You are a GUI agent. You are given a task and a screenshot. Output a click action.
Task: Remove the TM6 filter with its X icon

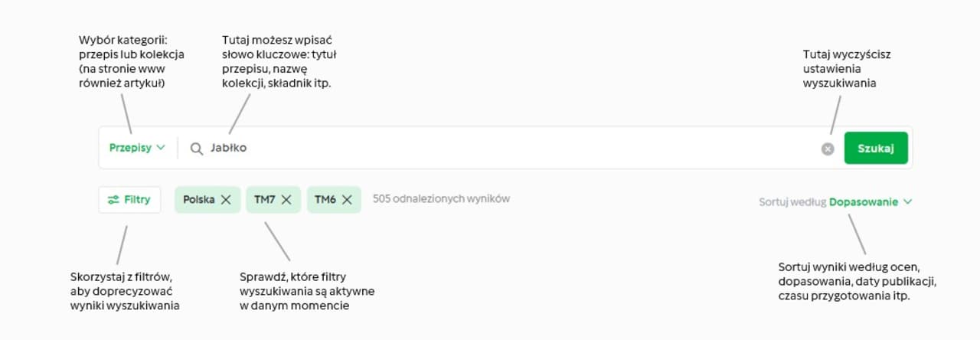[347, 199]
